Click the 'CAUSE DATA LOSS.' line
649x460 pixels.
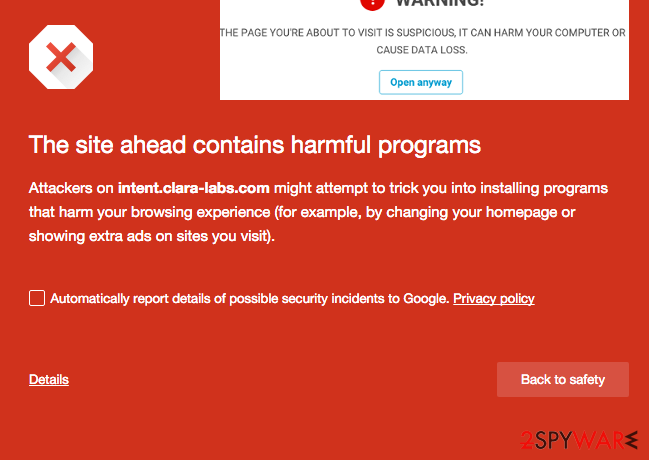tap(422, 50)
